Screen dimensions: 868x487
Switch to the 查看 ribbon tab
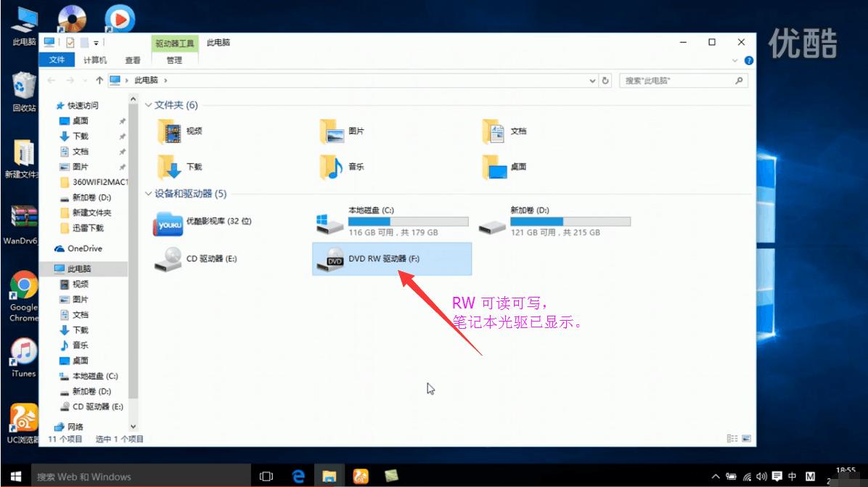pos(133,60)
